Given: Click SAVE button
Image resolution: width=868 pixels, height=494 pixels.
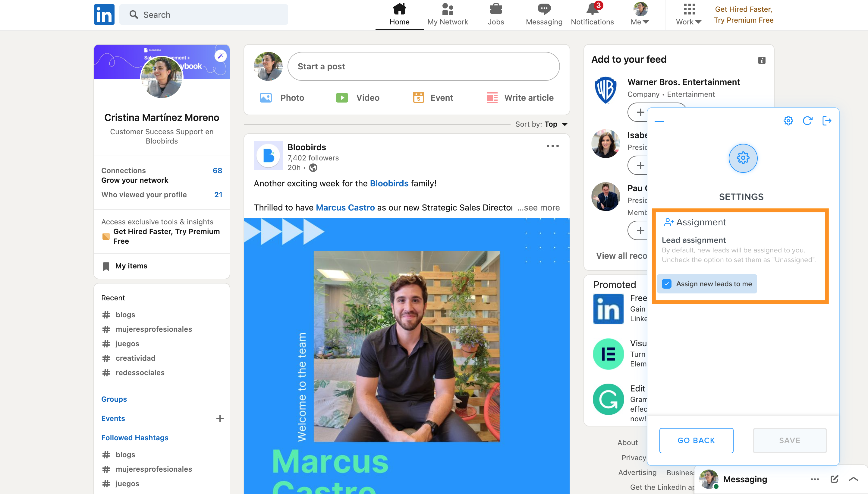Looking at the screenshot, I should pos(790,440).
